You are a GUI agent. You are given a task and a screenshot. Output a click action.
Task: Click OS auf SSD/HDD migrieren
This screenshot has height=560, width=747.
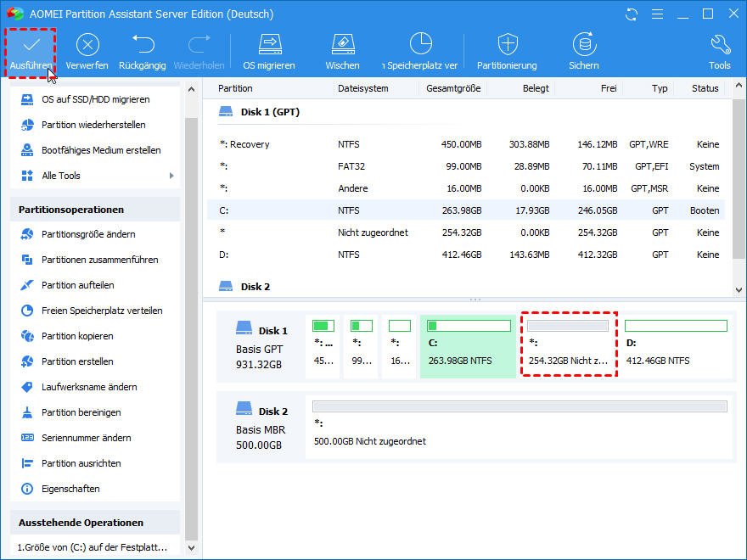click(95, 99)
